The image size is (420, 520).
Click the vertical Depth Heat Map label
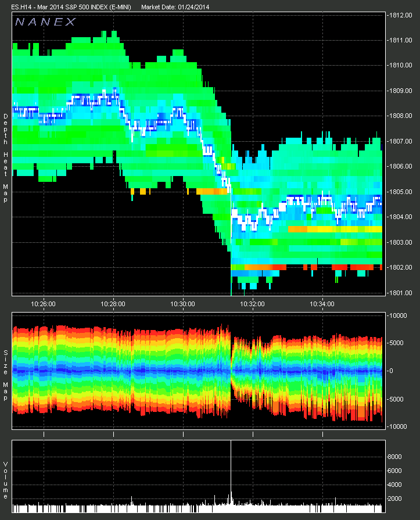click(x=6, y=158)
